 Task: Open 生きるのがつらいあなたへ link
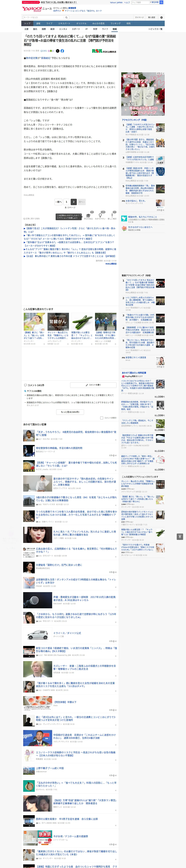pyautogui.click(x=140, y=227)
